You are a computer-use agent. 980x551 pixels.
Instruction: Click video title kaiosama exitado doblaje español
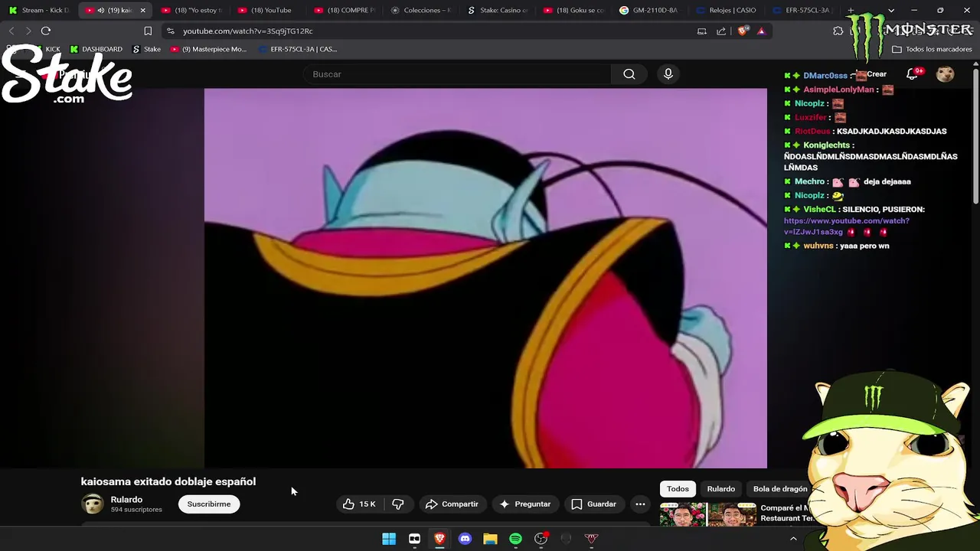[x=168, y=481]
